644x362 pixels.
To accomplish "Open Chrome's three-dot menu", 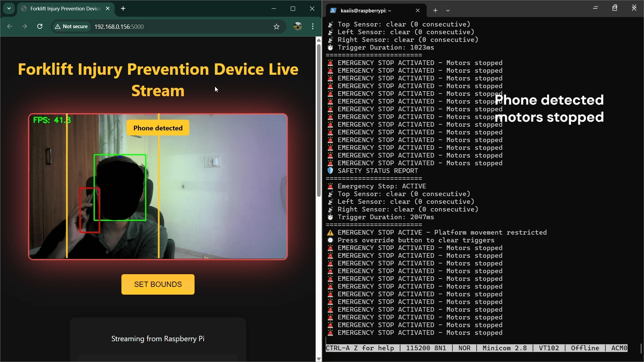I will click(313, 26).
